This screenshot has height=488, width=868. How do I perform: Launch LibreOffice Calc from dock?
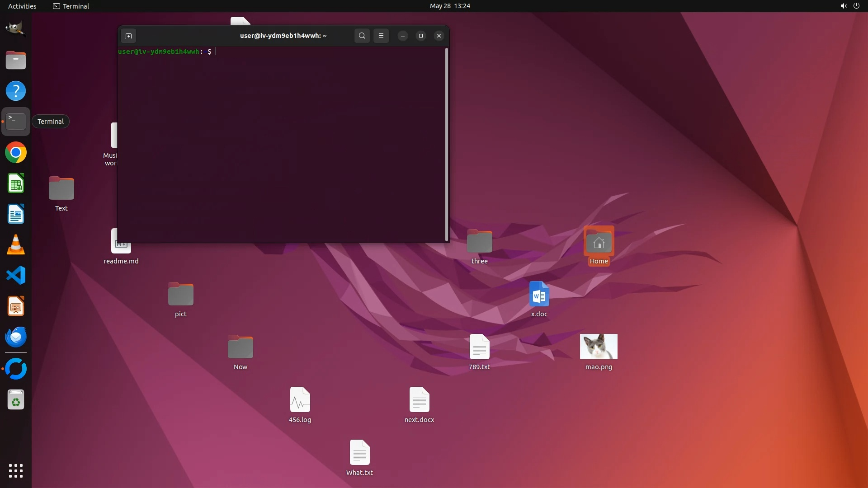click(16, 183)
